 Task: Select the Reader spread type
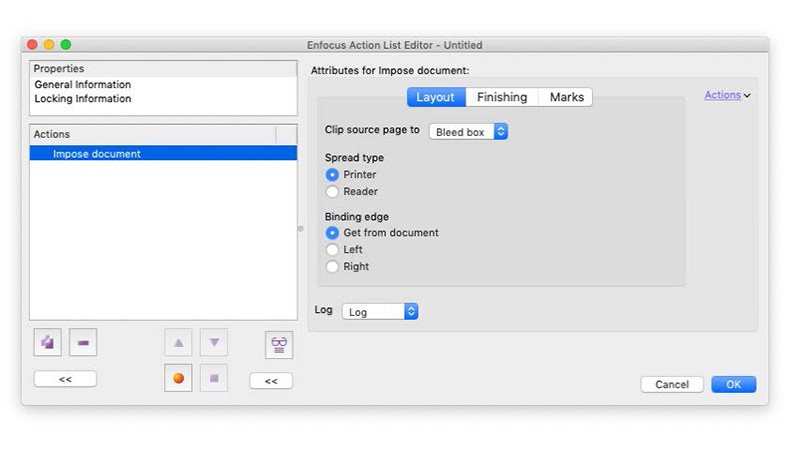click(332, 191)
